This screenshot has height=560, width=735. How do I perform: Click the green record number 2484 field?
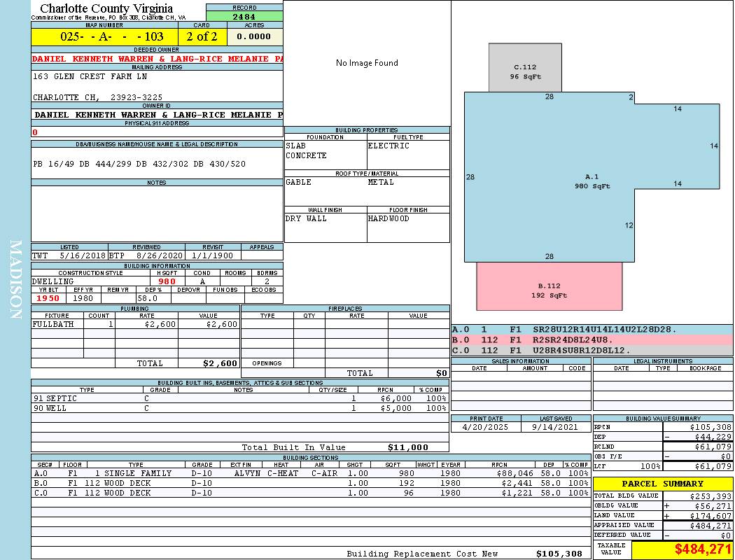(244, 16)
